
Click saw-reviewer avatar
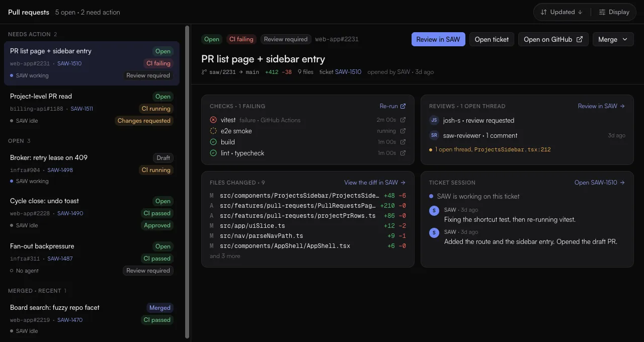[434, 135]
